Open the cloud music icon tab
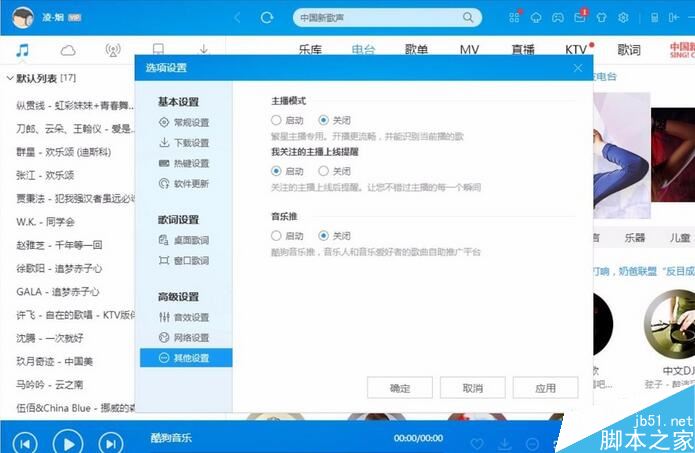This screenshot has width=695, height=453. 68,50
